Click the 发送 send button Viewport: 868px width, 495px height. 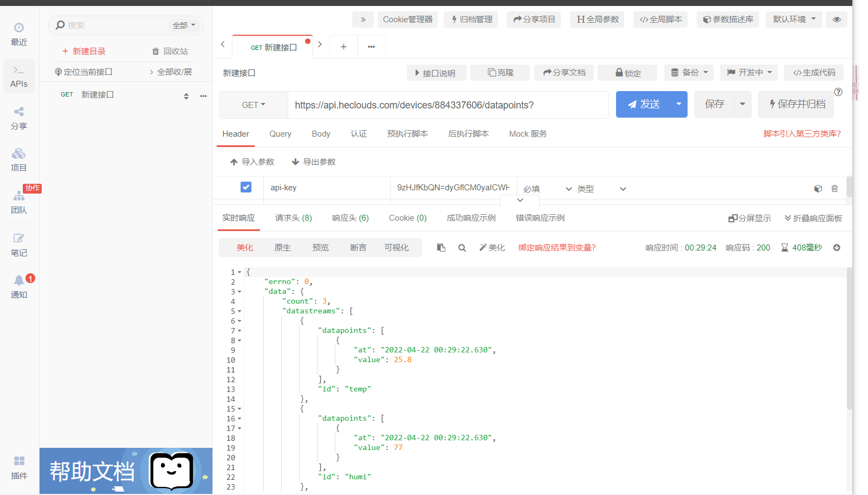tap(644, 104)
